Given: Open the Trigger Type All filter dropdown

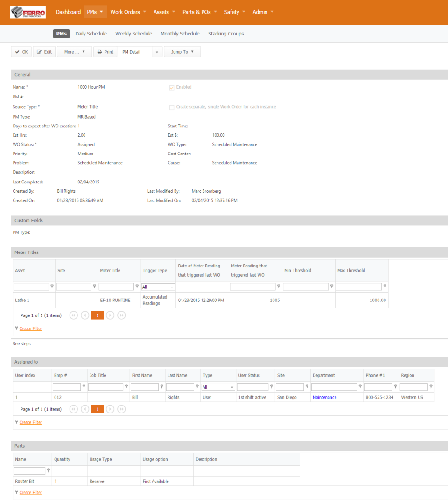Looking at the screenshot, I should pyautogui.click(x=158, y=287).
